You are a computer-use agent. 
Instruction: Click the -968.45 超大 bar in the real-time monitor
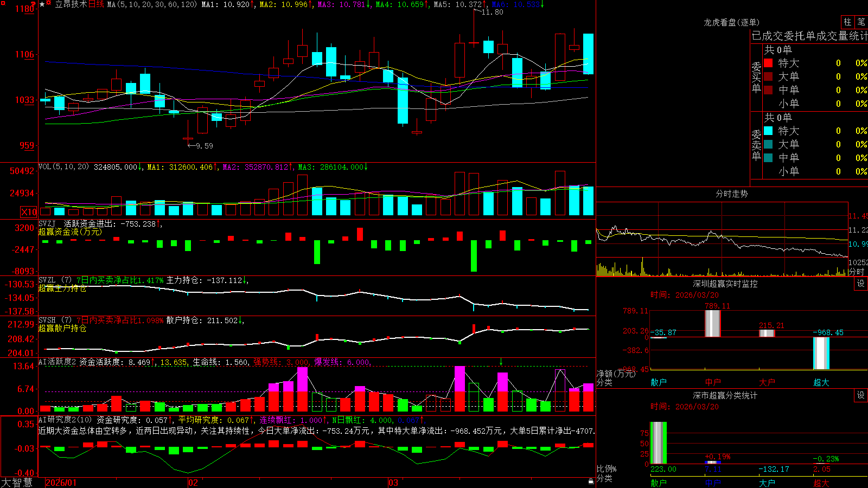pos(821,353)
